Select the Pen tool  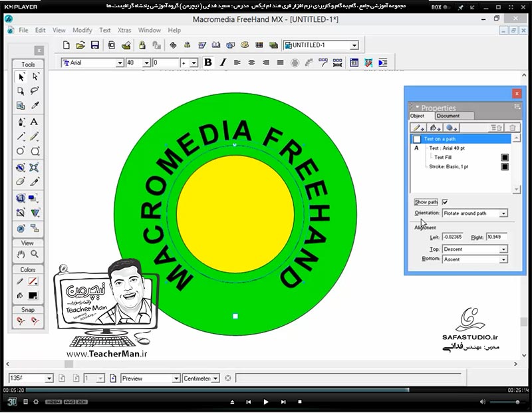tap(21, 122)
